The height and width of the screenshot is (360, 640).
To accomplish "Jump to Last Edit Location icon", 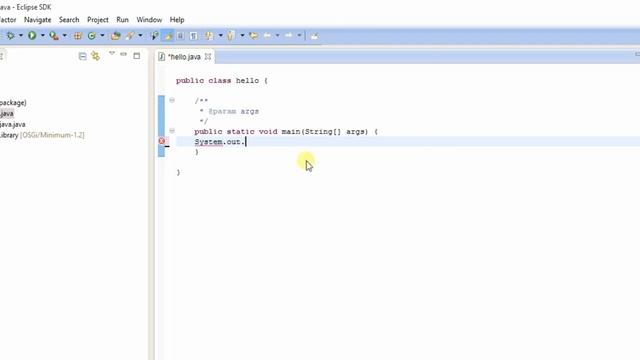I will click(x=253, y=36).
